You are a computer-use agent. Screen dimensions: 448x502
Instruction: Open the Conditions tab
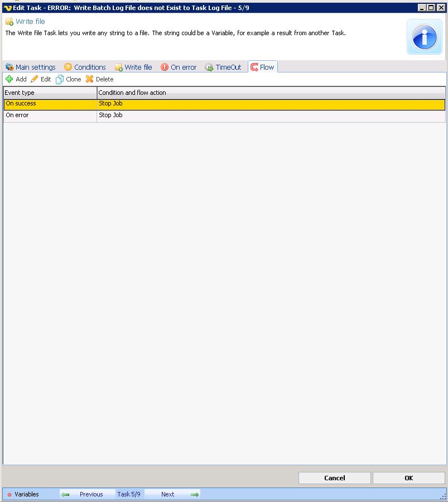(x=85, y=67)
